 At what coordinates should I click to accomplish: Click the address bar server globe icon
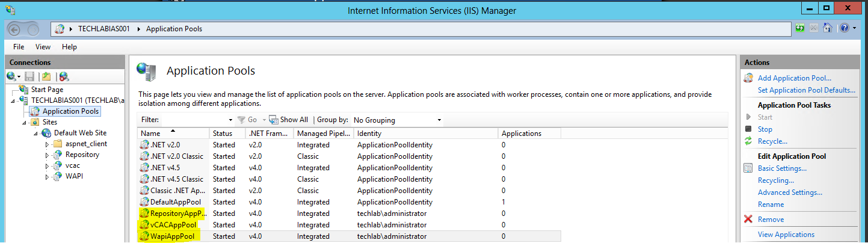(x=60, y=29)
